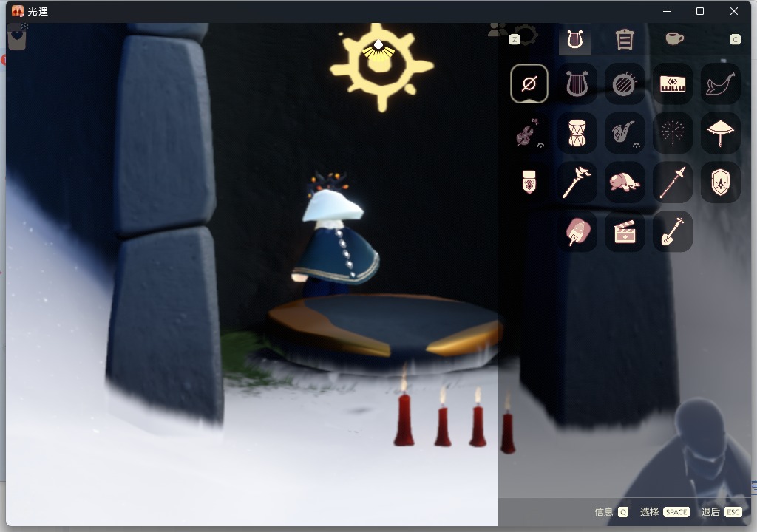Select the shield prop
Image resolution: width=757 pixels, height=532 pixels.
click(720, 182)
